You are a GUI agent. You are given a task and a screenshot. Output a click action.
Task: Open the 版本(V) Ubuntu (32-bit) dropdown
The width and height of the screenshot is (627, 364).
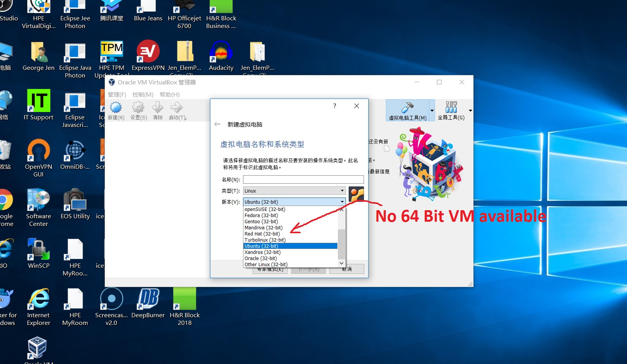(294, 202)
